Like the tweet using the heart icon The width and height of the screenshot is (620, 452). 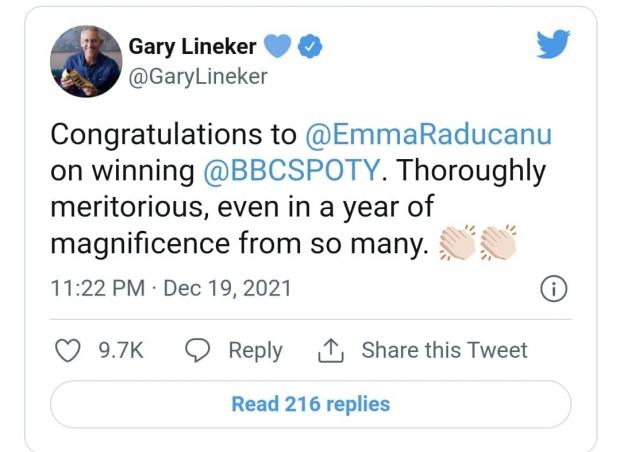(x=67, y=350)
